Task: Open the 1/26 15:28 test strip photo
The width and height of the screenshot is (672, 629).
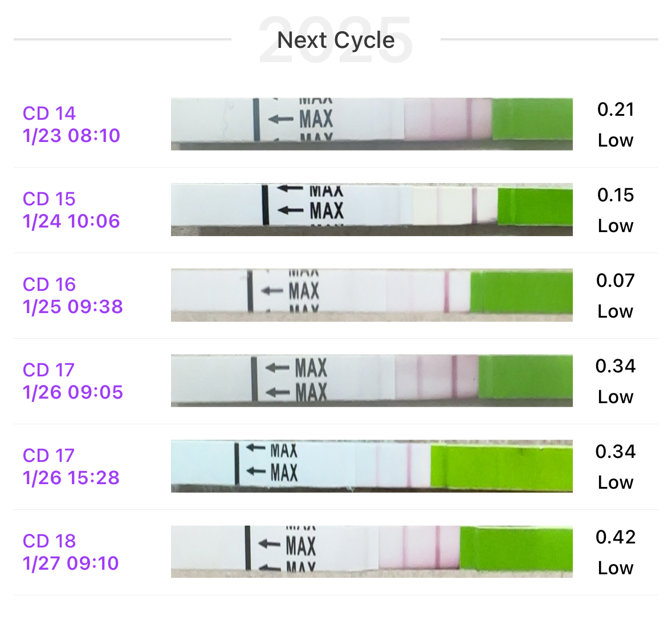Action: tap(372, 466)
